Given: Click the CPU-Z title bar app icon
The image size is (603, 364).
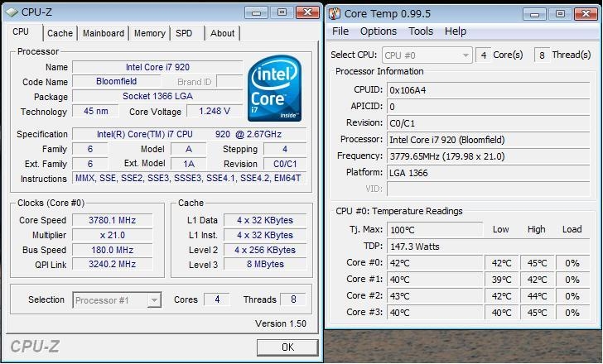Looking at the screenshot, I should click(x=12, y=12).
